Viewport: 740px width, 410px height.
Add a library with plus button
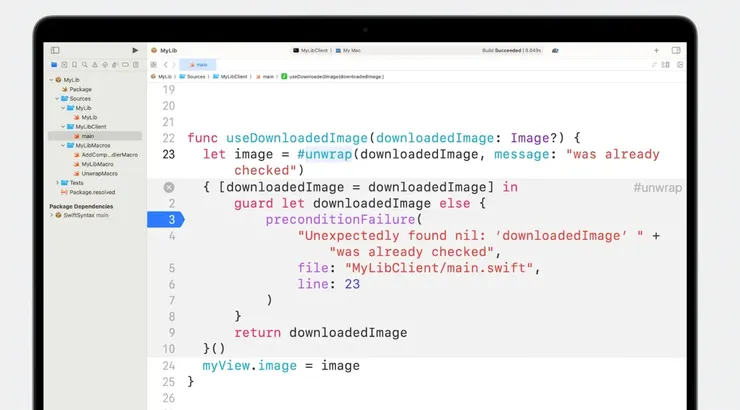click(656, 50)
